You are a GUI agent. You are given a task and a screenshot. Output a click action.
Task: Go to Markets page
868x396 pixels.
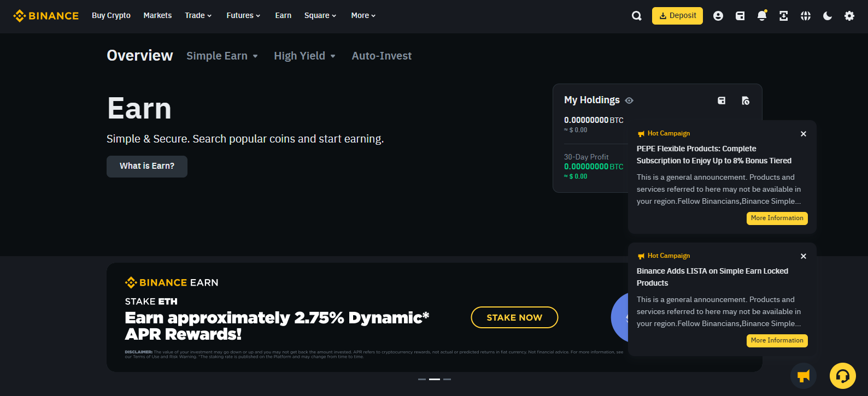coord(157,15)
